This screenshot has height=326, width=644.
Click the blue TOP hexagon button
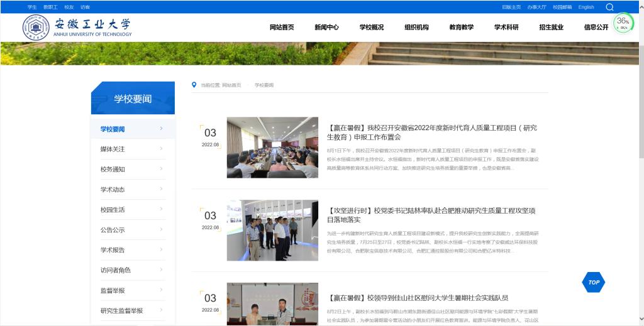594,283
